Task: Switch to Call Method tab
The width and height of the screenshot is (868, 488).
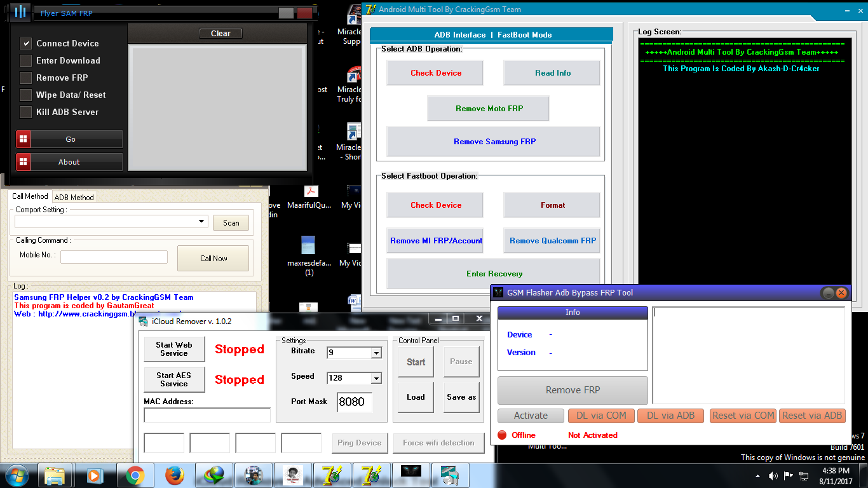Action: pos(30,196)
